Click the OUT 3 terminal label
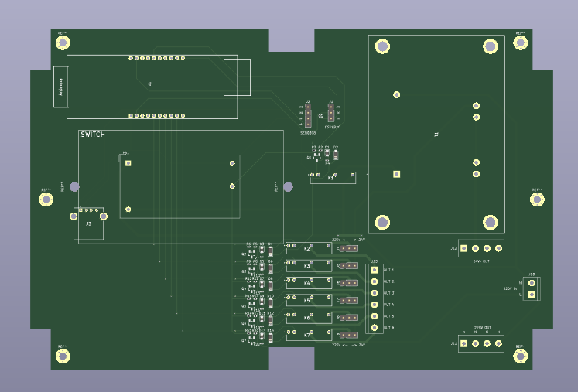 coord(389,293)
